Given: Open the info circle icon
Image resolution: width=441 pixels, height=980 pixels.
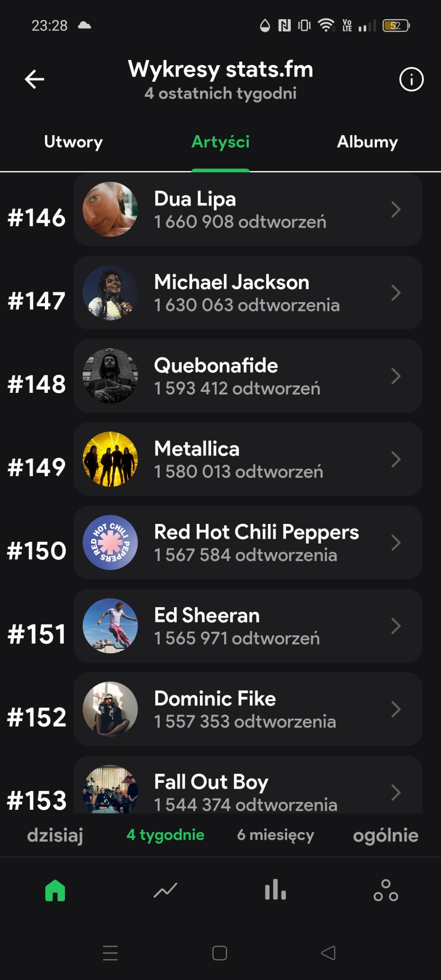Looking at the screenshot, I should point(411,79).
